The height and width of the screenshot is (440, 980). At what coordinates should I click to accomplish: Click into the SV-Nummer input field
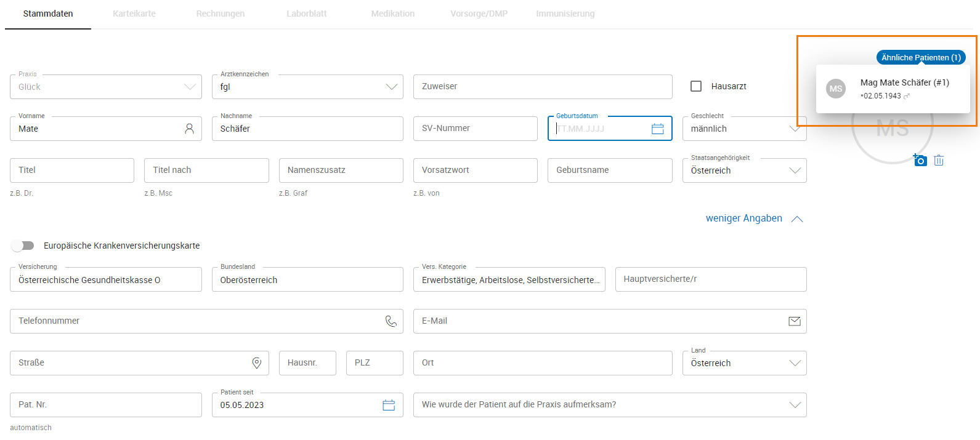pos(474,129)
